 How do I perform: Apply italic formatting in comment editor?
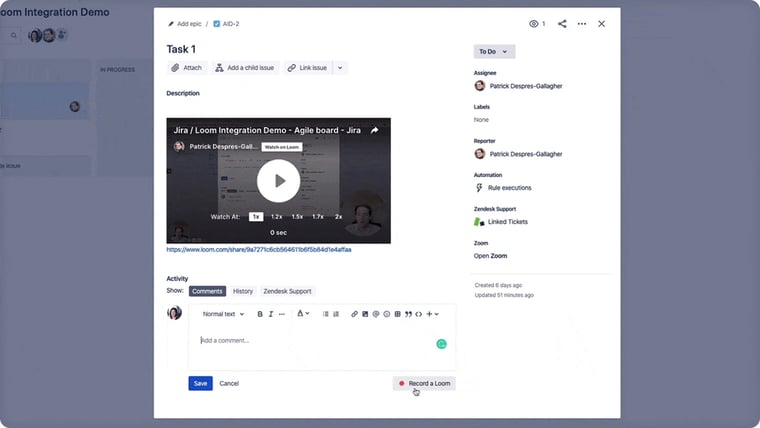pos(270,314)
